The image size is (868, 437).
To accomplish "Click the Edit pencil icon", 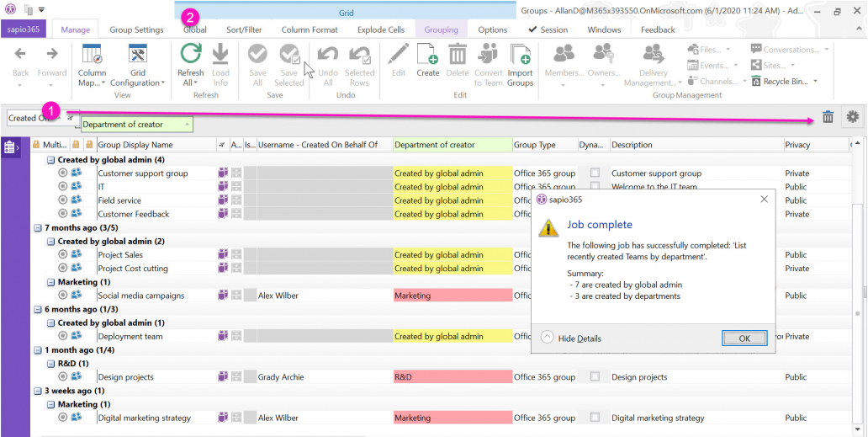I will [x=398, y=54].
